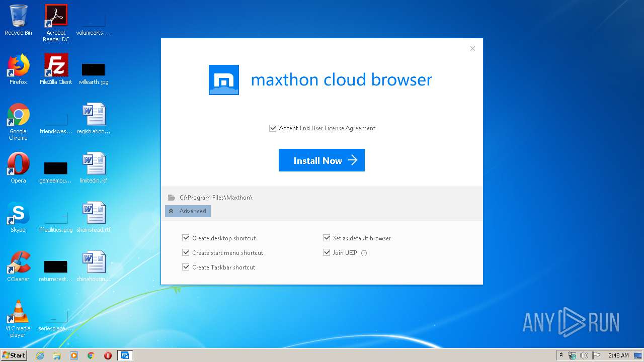Open the Windows Start menu

point(14,355)
